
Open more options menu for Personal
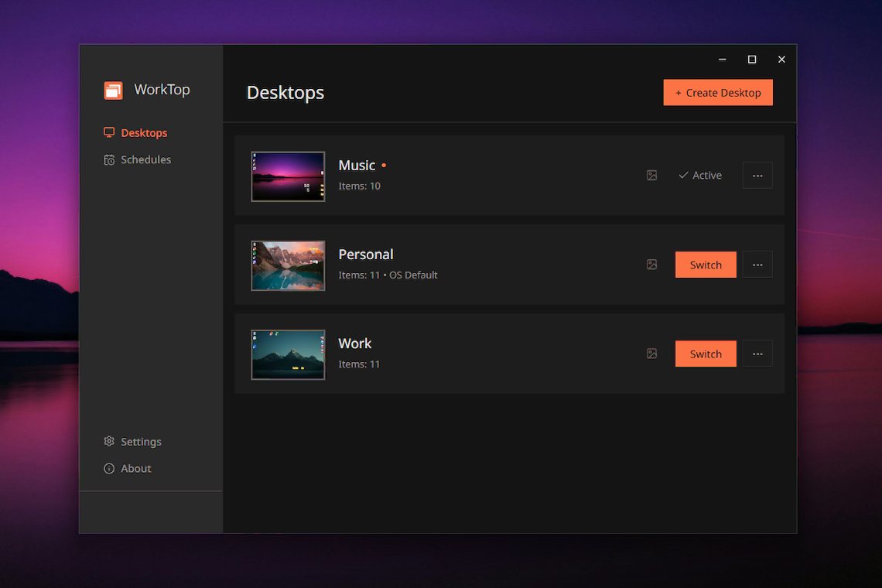(757, 265)
